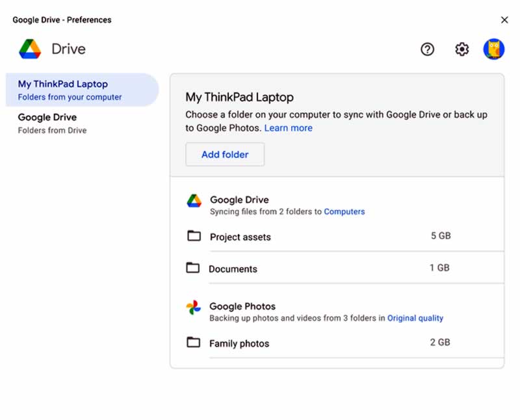
Task: Close the Preferences window
Action: click(504, 20)
